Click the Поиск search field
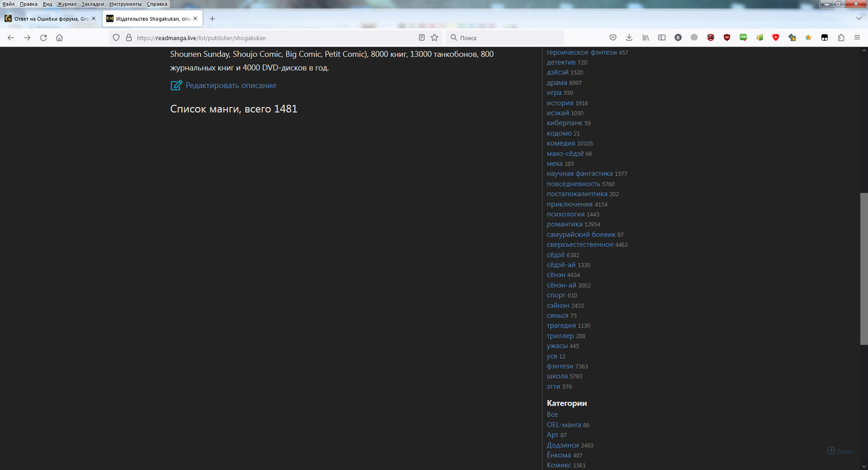The image size is (868, 470). click(x=505, y=38)
